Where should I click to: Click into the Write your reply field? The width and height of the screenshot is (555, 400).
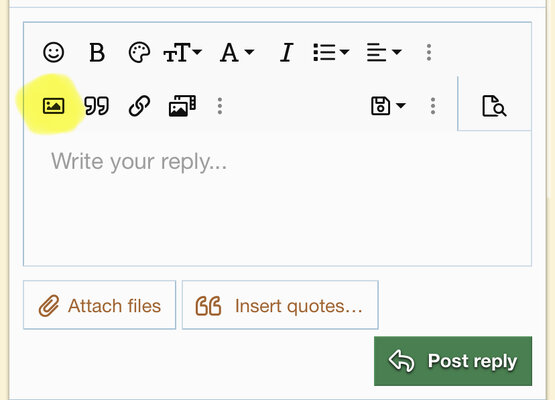click(x=278, y=198)
